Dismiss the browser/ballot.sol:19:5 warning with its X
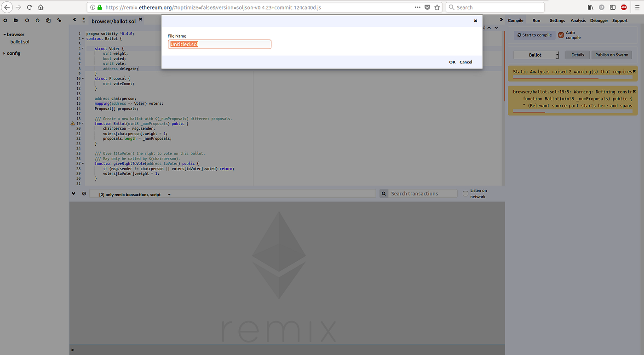The image size is (644, 355). pyautogui.click(x=634, y=91)
